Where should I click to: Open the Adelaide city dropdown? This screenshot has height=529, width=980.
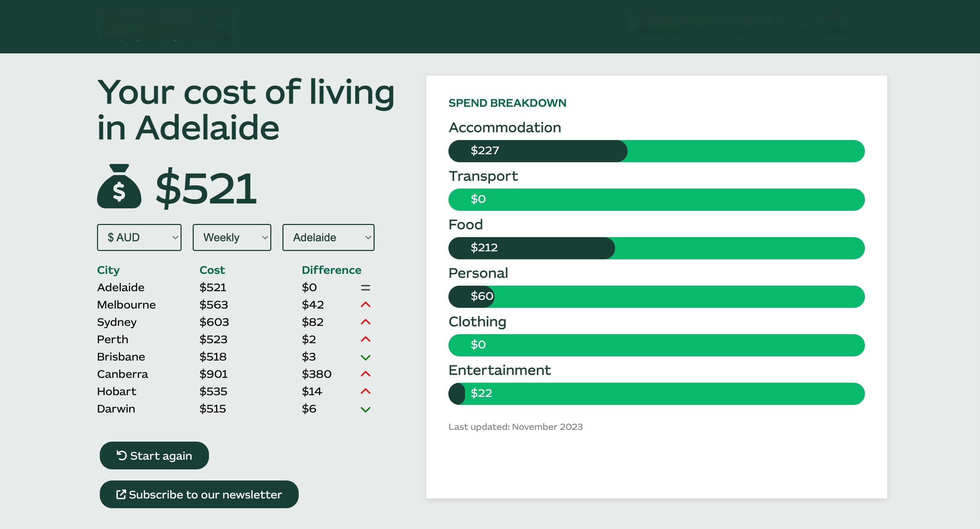pos(328,237)
